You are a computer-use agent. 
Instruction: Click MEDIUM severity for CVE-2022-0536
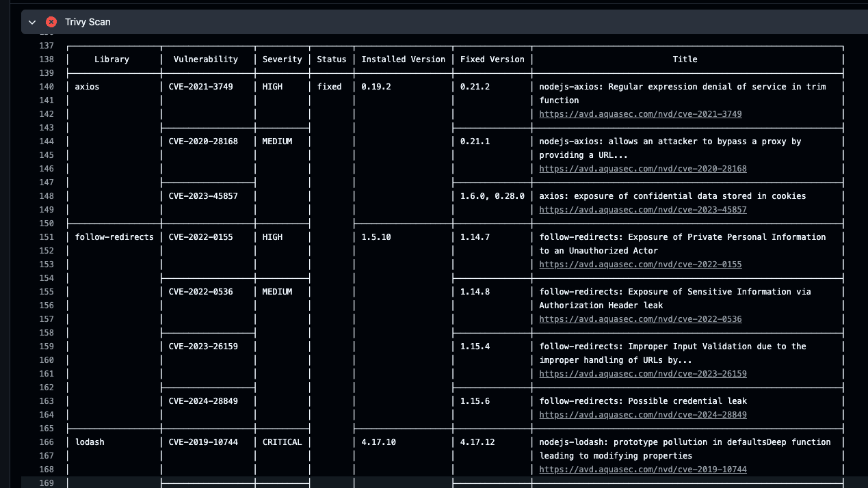(x=278, y=292)
